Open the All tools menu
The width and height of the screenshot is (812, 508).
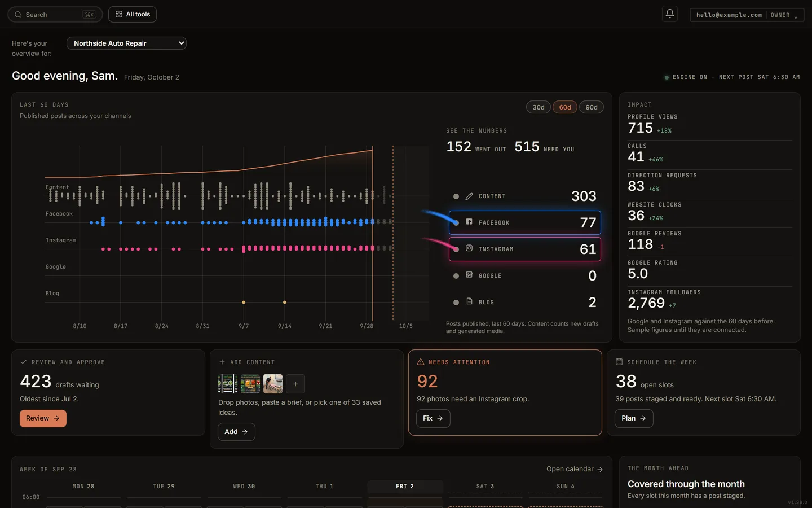(133, 14)
